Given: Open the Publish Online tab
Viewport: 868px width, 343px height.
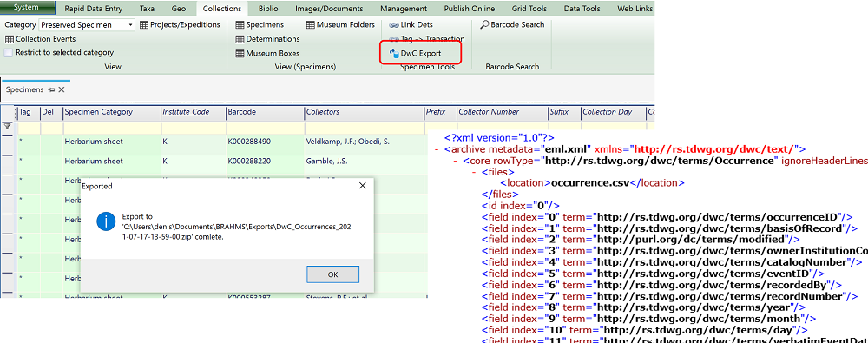Looking at the screenshot, I should (x=470, y=9).
